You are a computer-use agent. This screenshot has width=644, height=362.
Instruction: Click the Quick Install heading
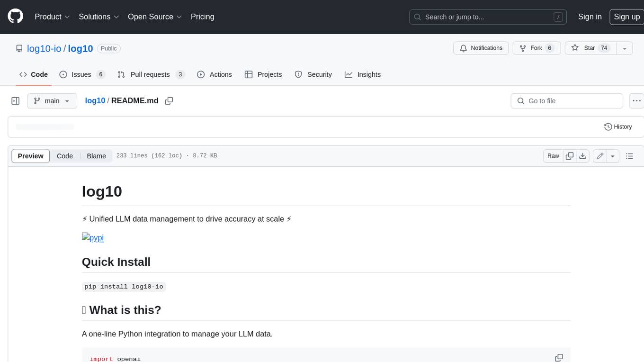(x=116, y=262)
